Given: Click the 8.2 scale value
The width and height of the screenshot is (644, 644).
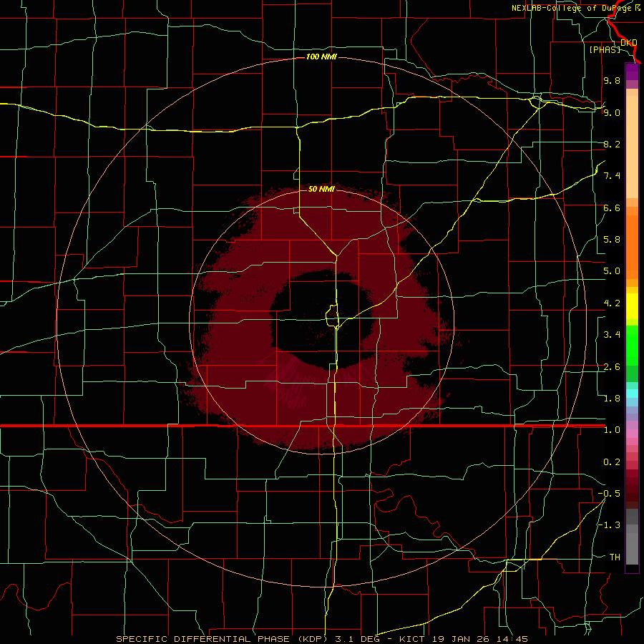Looking at the screenshot, I should (x=612, y=144).
